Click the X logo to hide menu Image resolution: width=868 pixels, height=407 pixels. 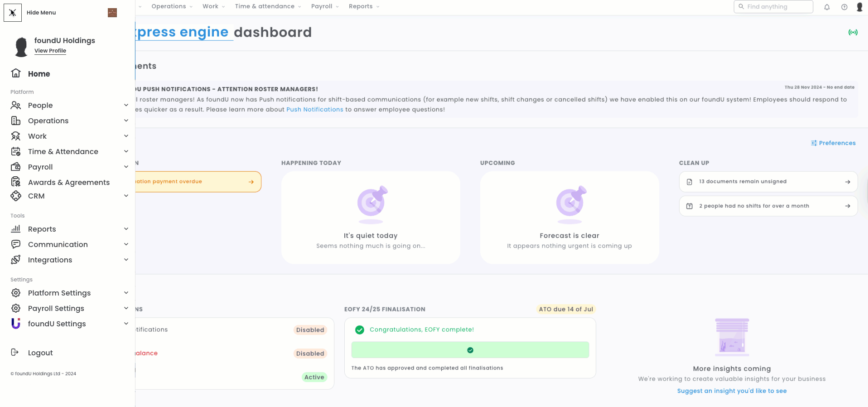tap(13, 13)
